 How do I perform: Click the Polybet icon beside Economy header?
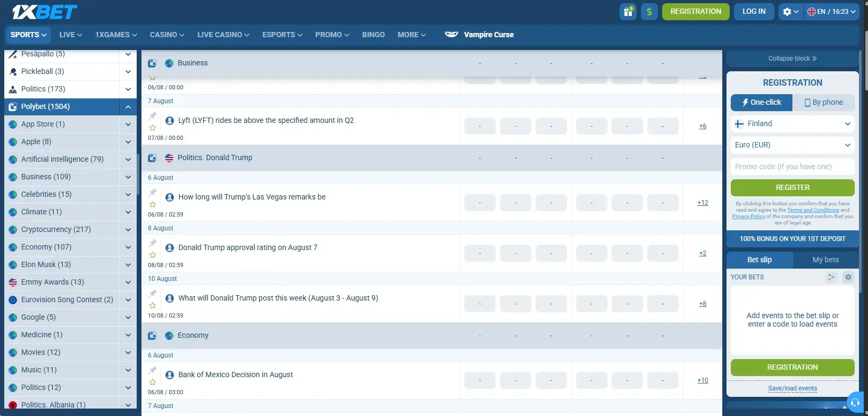pyautogui.click(x=152, y=336)
